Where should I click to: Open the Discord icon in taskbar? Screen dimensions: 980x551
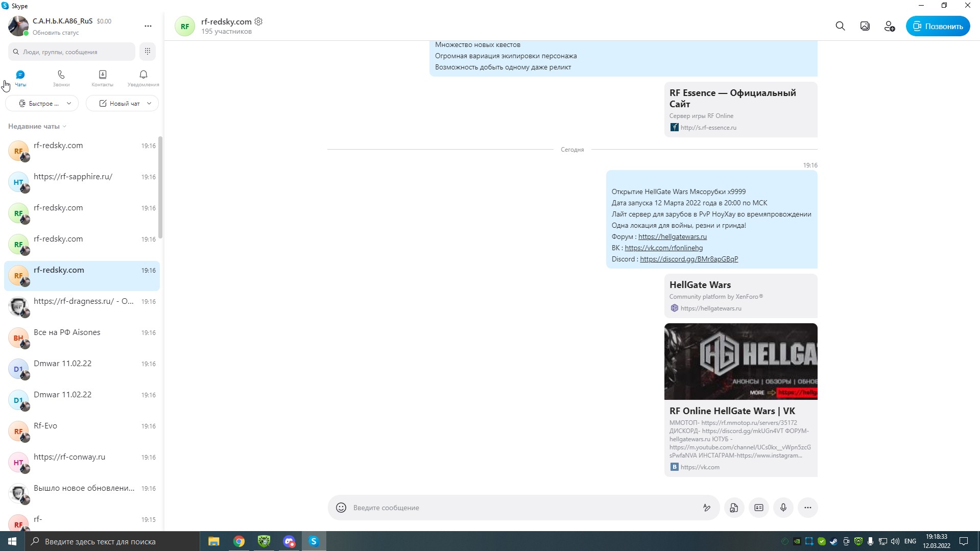(x=289, y=541)
